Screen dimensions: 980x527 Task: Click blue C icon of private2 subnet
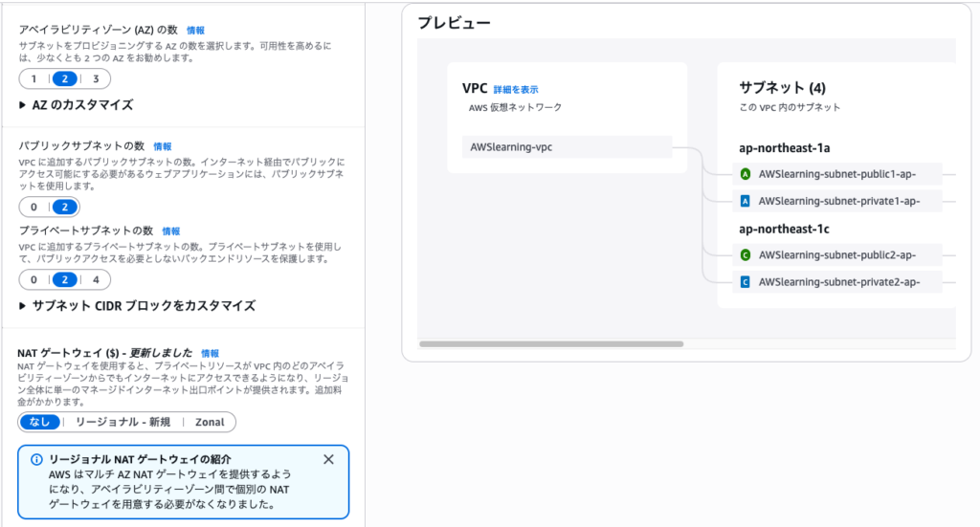pyautogui.click(x=746, y=282)
